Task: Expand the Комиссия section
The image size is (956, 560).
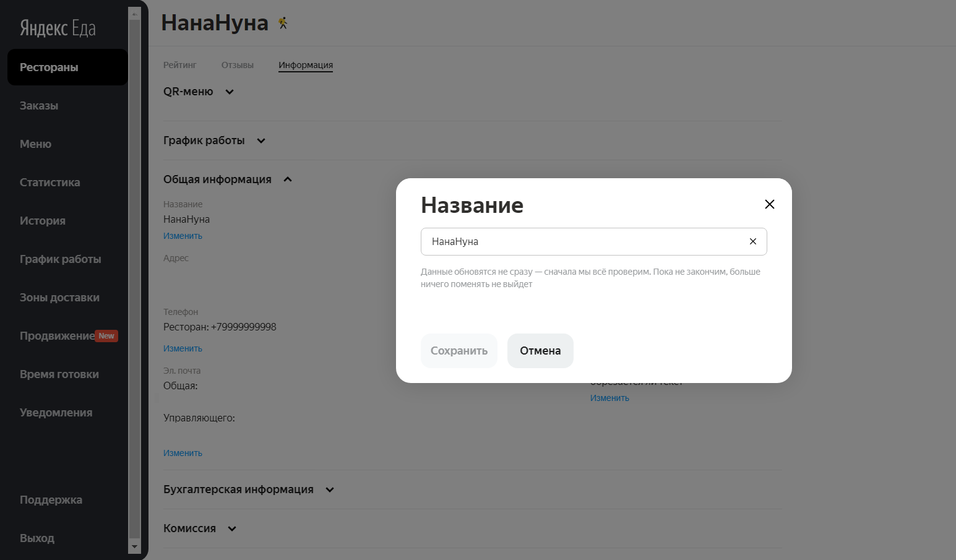Action: pos(231,528)
